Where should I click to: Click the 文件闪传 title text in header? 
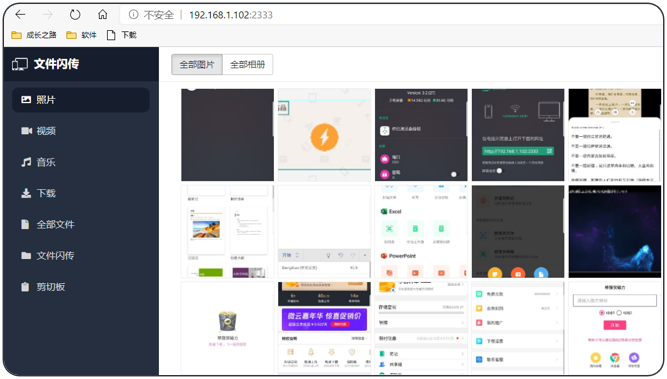(57, 64)
